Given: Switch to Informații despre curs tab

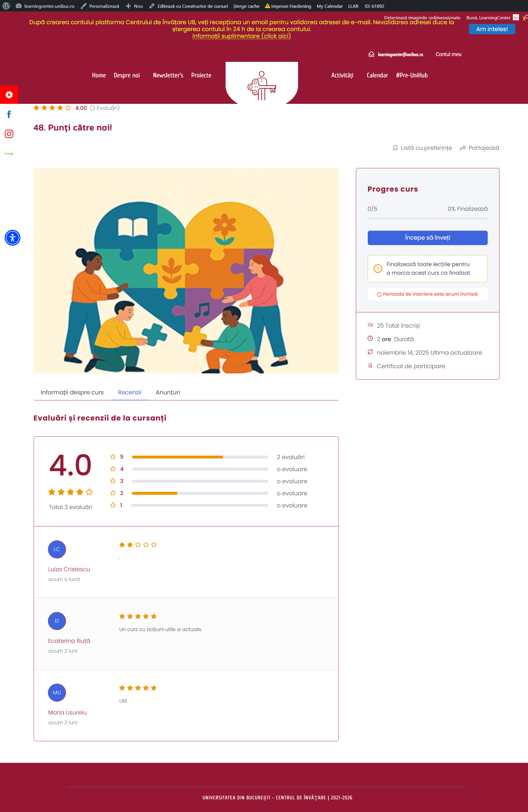Looking at the screenshot, I should (72, 392).
